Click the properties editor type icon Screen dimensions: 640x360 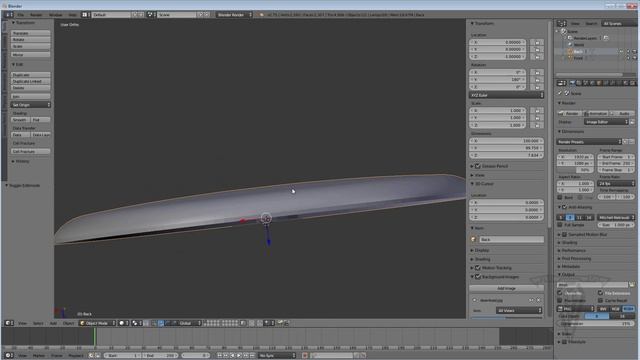[562, 83]
